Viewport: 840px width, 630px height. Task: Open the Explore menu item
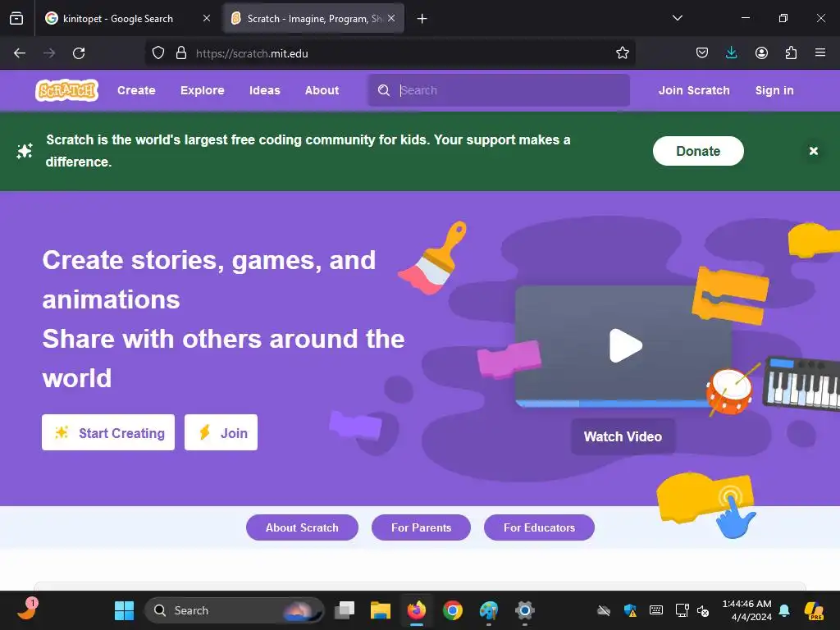tap(202, 90)
